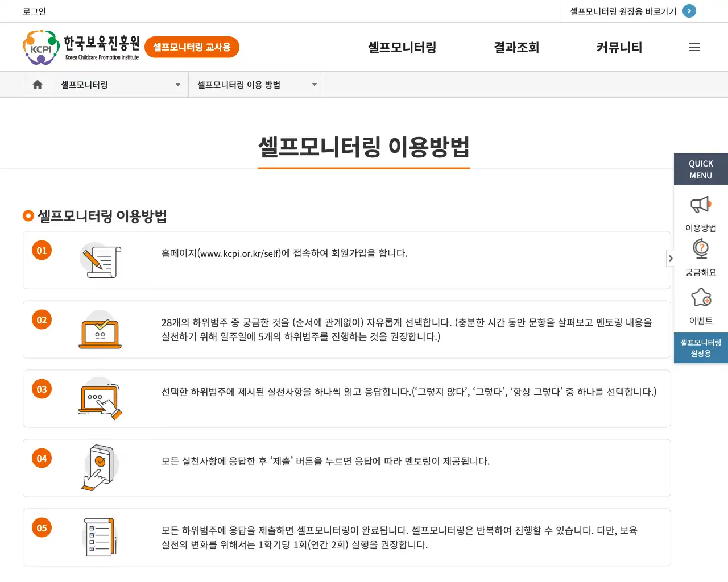
Task: Click the orange-bullet section title 셀프모니터링 이용방법
Action: tap(102, 216)
